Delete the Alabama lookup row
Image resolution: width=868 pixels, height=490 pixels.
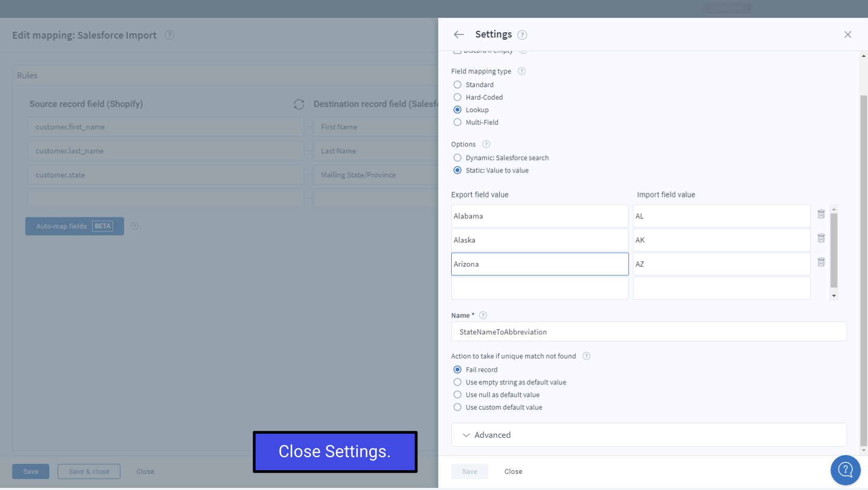coord(821,214)
